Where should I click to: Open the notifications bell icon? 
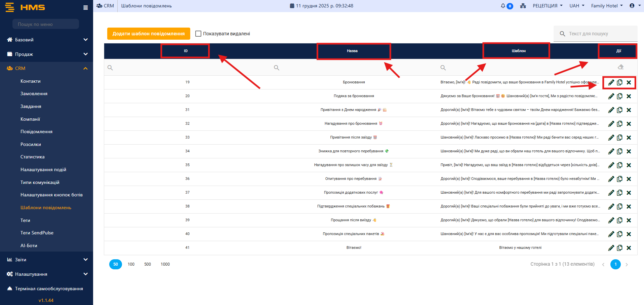point(503,6)
